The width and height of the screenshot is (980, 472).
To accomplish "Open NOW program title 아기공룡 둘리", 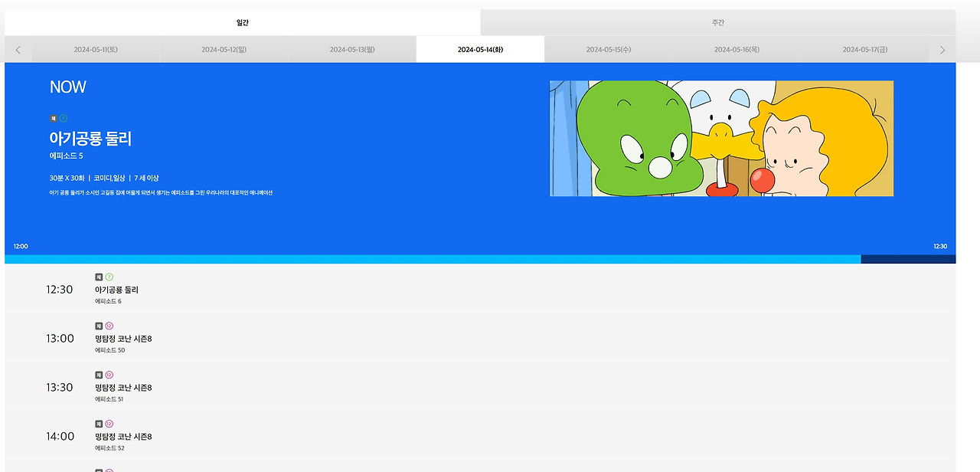I will pos(90,139).
